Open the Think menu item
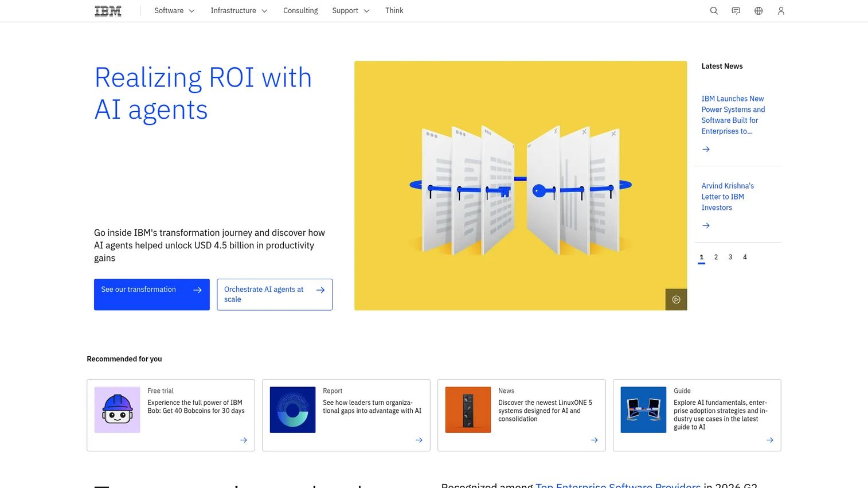The height and width of the screenshot is (488, 868). (x=394, y=11)
